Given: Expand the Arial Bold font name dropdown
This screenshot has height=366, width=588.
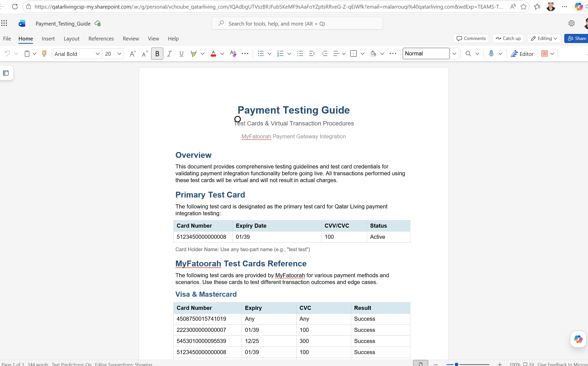Looking at the screenshot, I should coord(97,54).
